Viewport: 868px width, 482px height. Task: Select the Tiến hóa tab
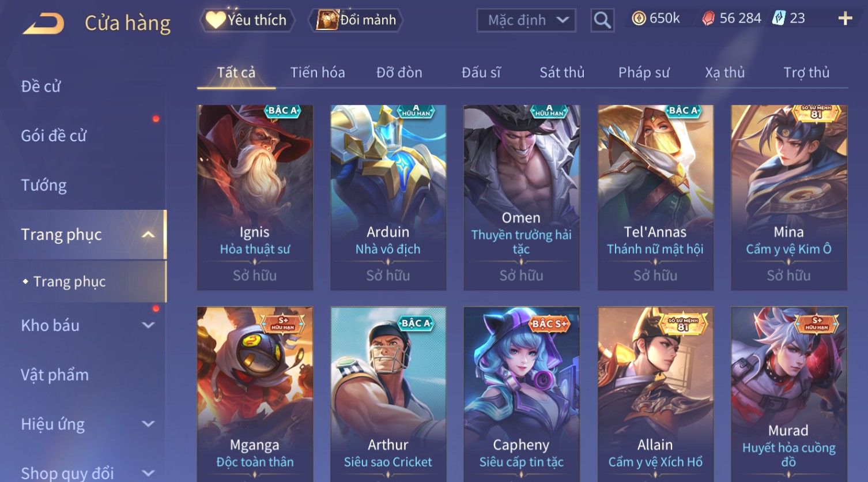pyautogui.click(x=318, y=73)
